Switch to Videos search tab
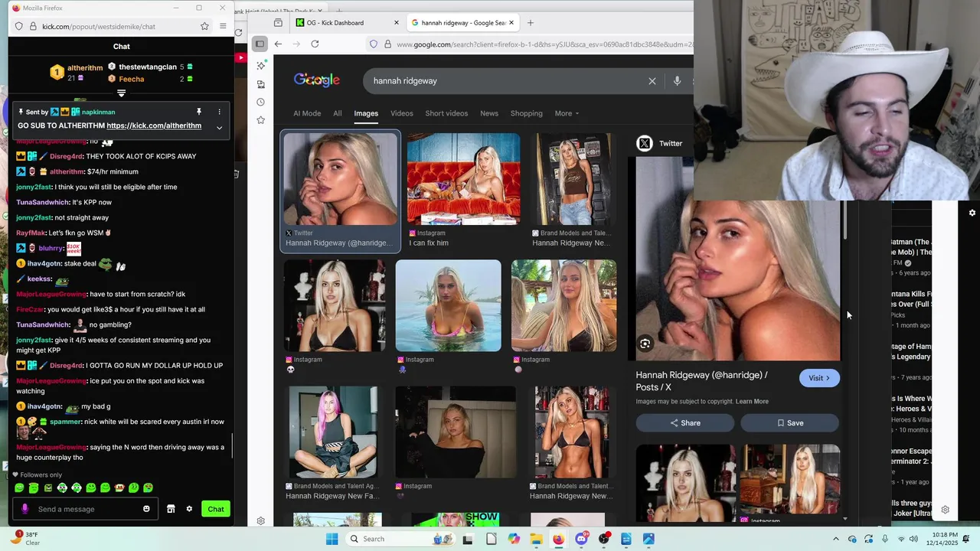This screenshot has height=551, width=980. (x=402, y=113)
